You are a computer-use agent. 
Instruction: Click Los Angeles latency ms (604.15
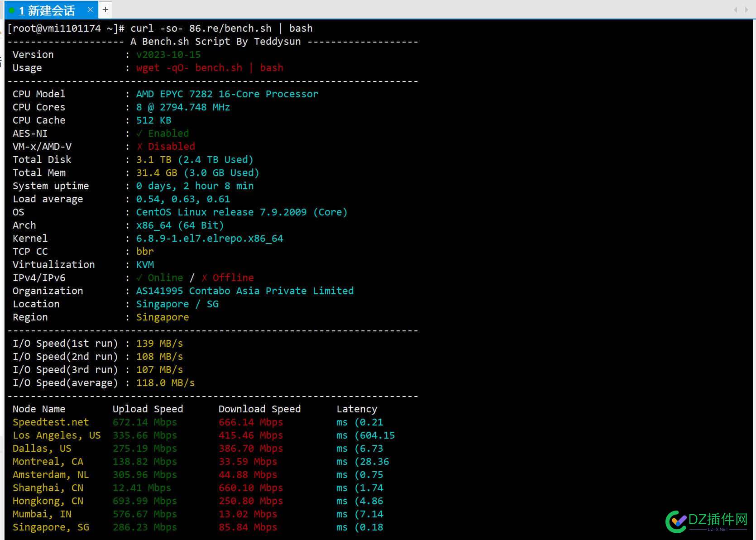(x=366, y=435)
